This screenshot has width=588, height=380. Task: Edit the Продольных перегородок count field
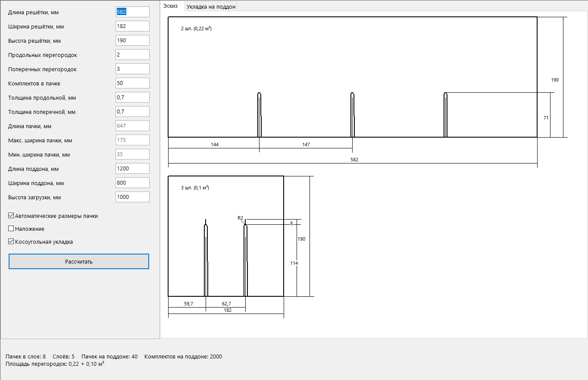pos(132,55)
